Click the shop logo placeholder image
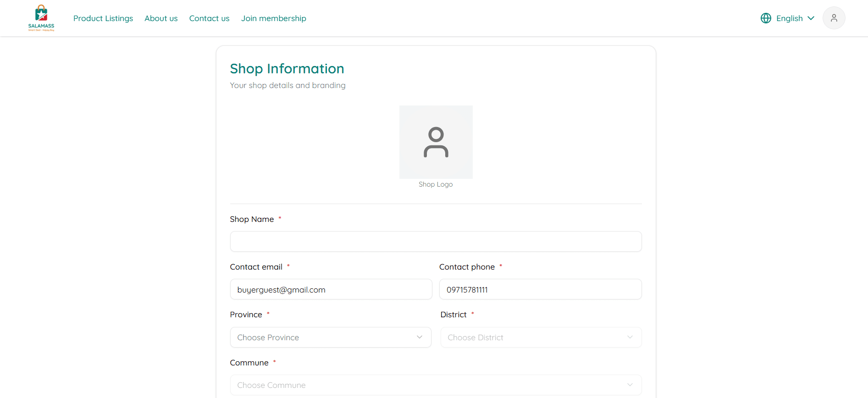The width and height of the screenshot is (868, 398). [x=436, y=142]
